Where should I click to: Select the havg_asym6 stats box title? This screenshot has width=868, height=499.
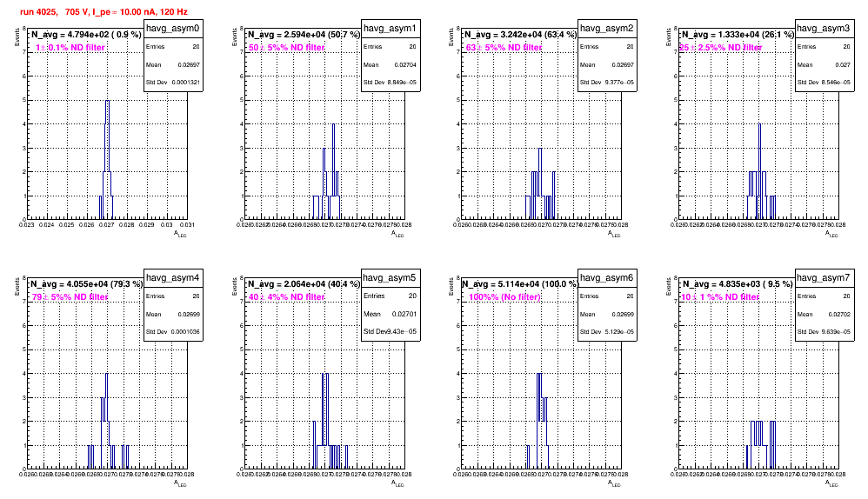click(x=607, y=277)
